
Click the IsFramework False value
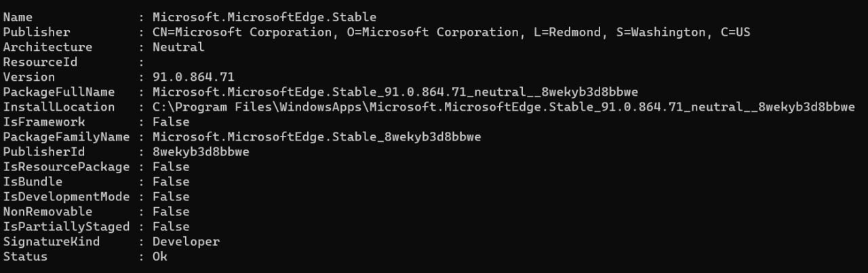tap(171, 122)
